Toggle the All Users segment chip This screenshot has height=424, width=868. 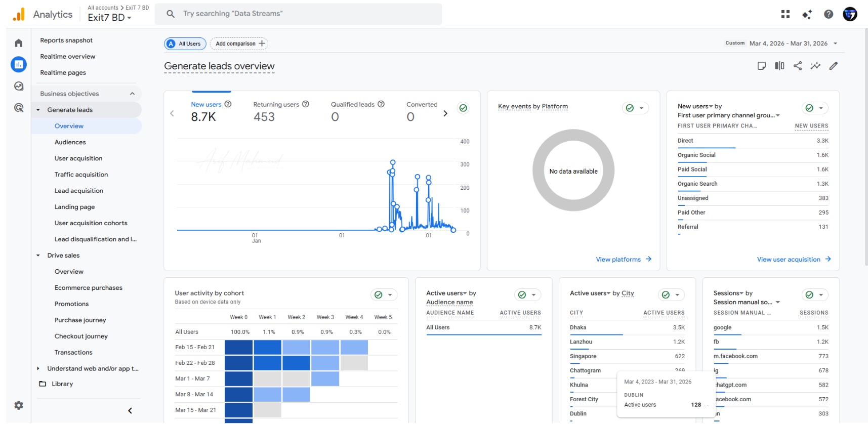tap(185, 44)
